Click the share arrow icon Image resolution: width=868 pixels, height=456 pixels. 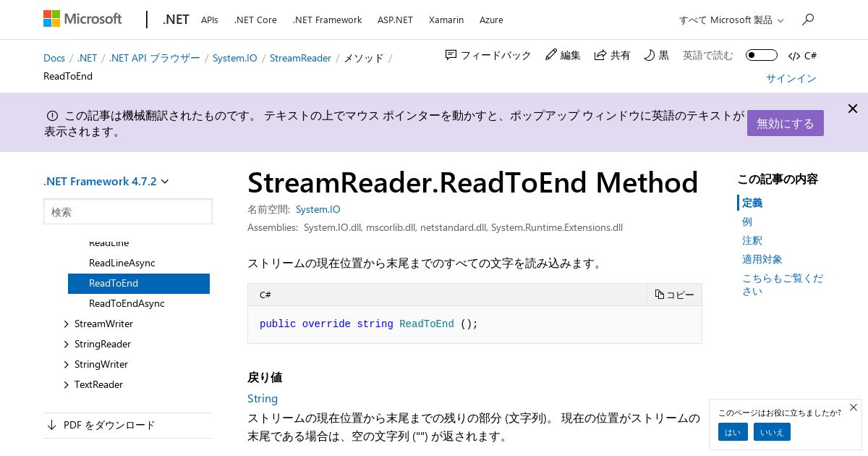pyautogui.click(x=600, y=55)
